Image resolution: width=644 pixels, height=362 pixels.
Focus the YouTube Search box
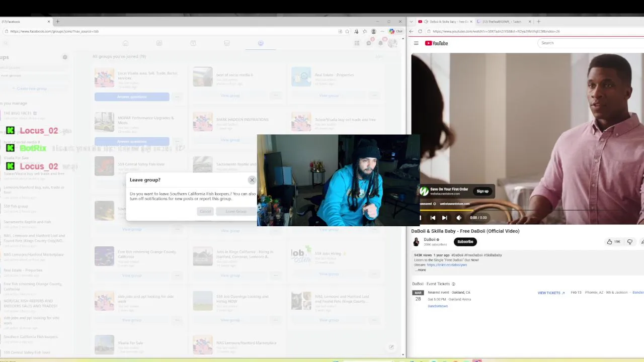[591, 43]
